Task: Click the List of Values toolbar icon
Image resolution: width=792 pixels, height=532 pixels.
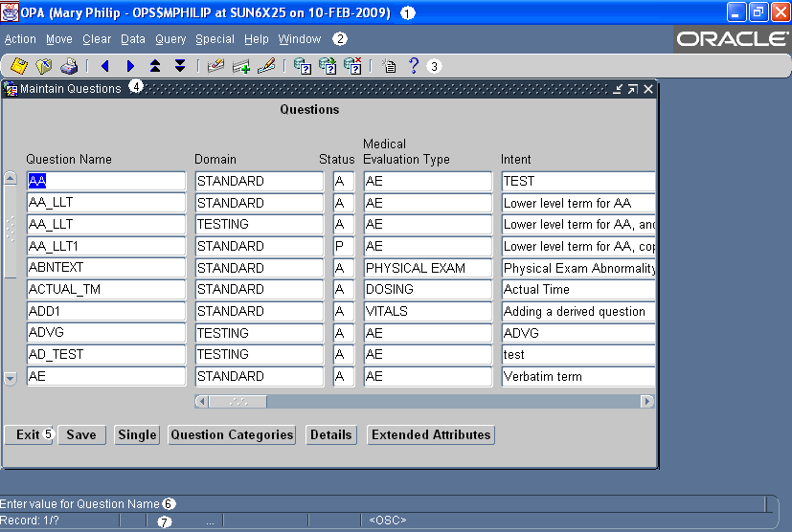Action: click(389, 66)
